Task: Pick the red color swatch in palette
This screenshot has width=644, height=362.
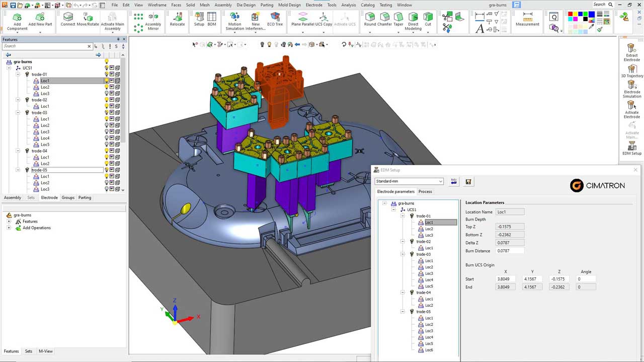Action: coord(571,14)
